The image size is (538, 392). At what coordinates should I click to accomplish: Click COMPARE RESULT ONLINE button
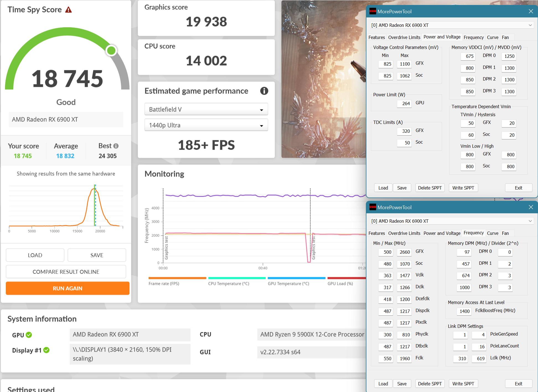(x=66, y=272)
